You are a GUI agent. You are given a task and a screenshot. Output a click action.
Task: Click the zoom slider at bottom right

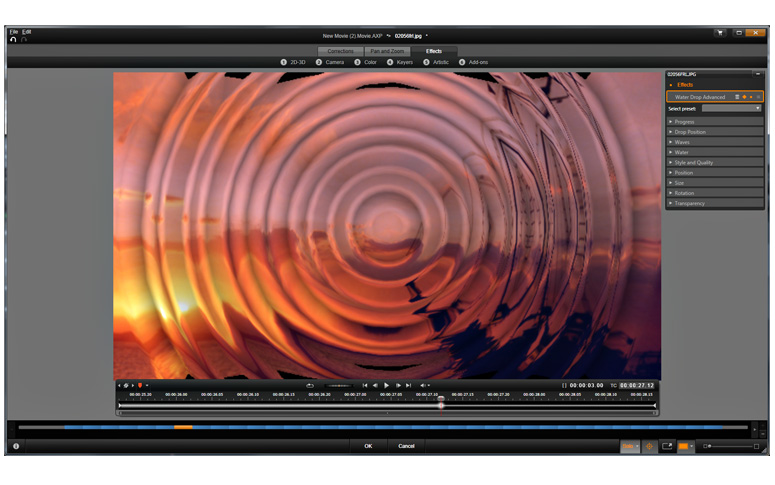(x=730, y=446)
